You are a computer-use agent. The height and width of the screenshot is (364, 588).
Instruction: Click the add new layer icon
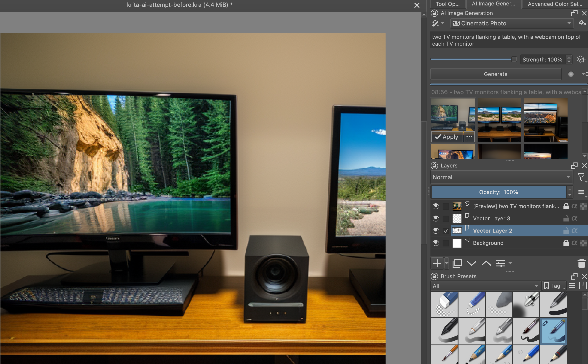point(438,263)
